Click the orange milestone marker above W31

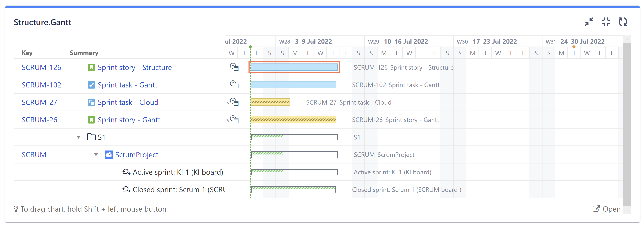click(x=574, y=47)
